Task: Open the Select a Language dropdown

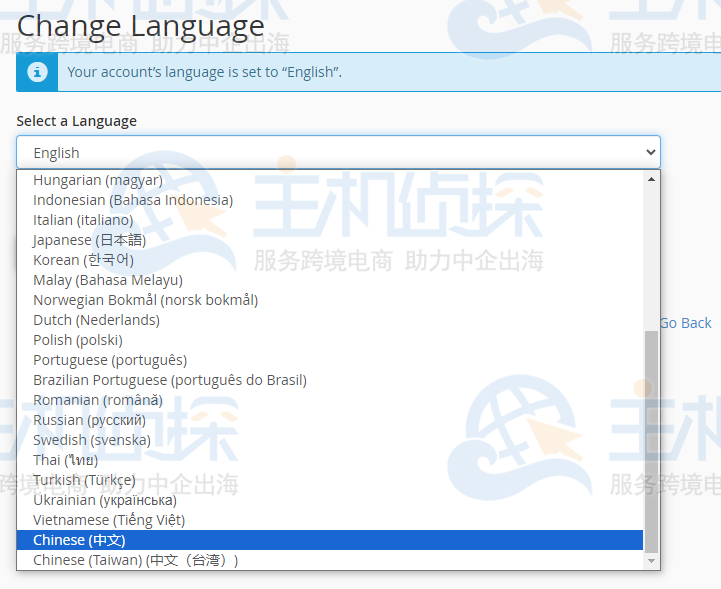Action: coord(338,152)
